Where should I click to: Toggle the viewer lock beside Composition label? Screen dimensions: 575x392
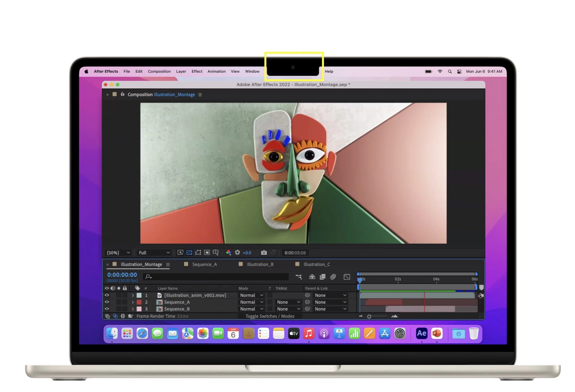[122, 94]
